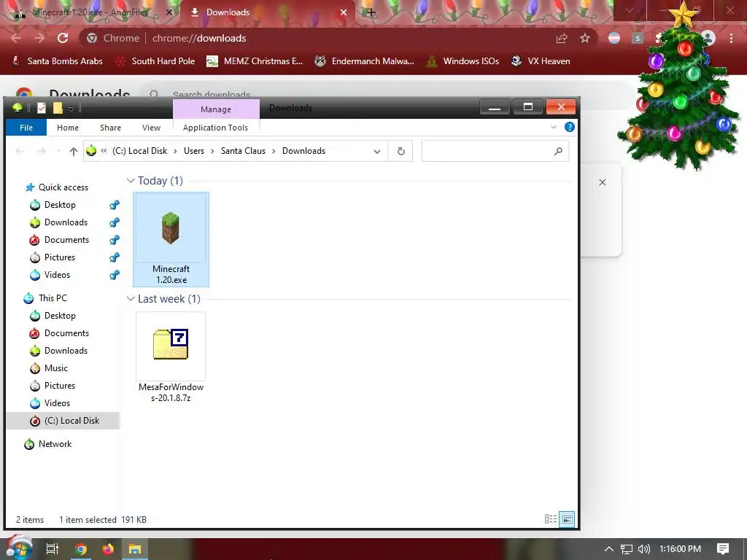Screen dimensions: 747x560
Task: Collapse the Today (1) group
Action: (x=131, y=181)
